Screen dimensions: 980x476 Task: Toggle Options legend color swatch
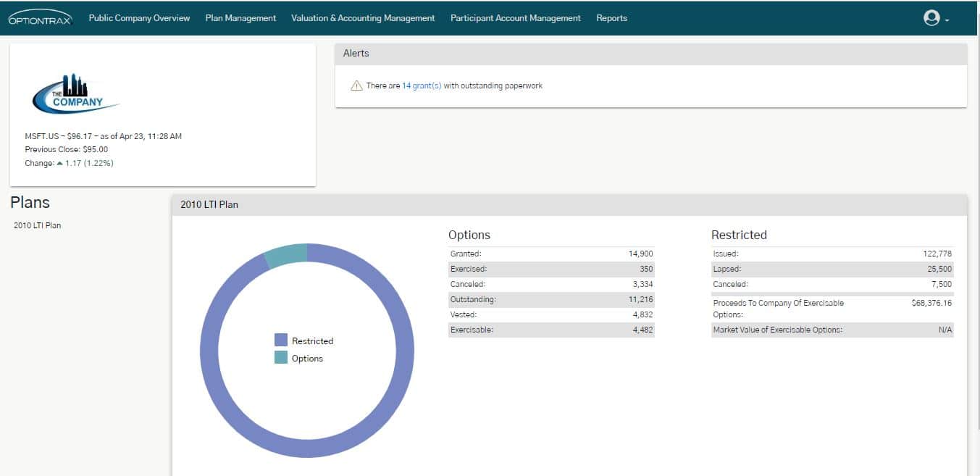coord(281,358)
